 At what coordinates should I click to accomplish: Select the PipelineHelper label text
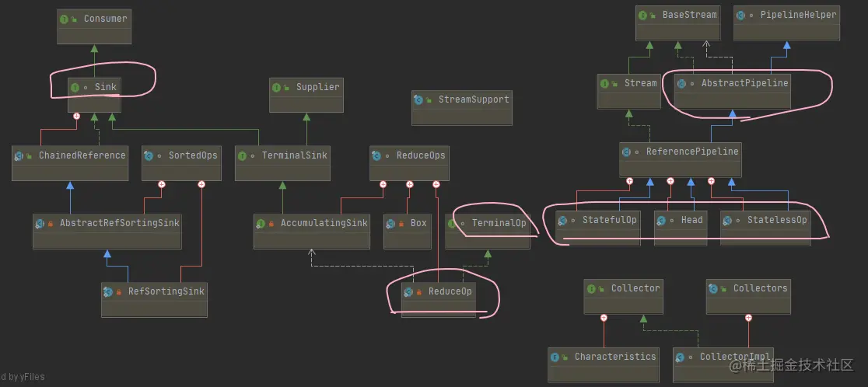[796, 16]
